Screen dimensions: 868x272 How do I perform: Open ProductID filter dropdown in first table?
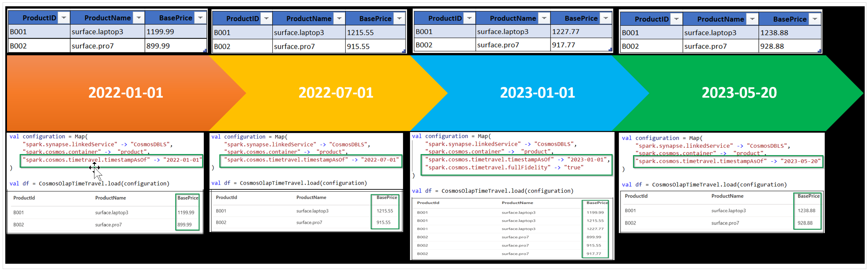[x=64, y=18]
